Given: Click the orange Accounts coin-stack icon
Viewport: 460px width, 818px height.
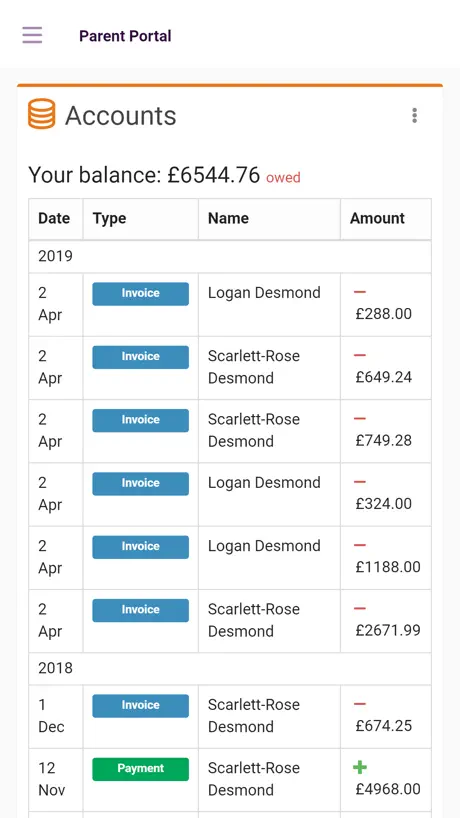Looking at the screenshot, I should pos(41,114).
